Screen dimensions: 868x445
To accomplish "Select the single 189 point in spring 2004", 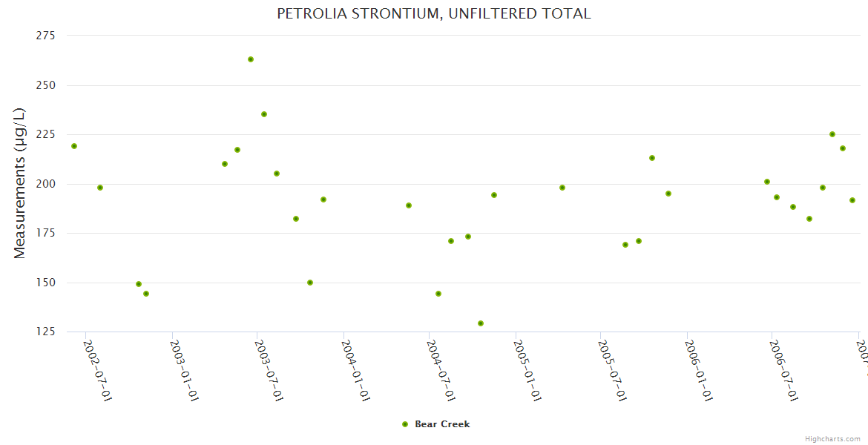I will (409, 205).
